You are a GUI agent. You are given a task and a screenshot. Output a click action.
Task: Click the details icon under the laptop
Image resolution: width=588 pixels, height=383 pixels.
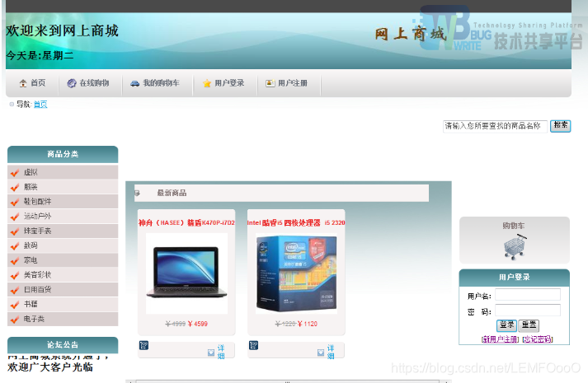point(211,353)
